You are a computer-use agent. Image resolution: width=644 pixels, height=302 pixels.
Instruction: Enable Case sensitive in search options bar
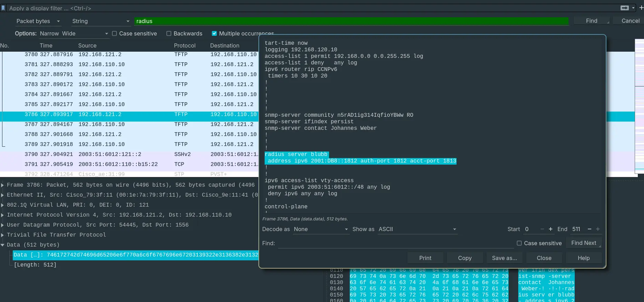115,34
